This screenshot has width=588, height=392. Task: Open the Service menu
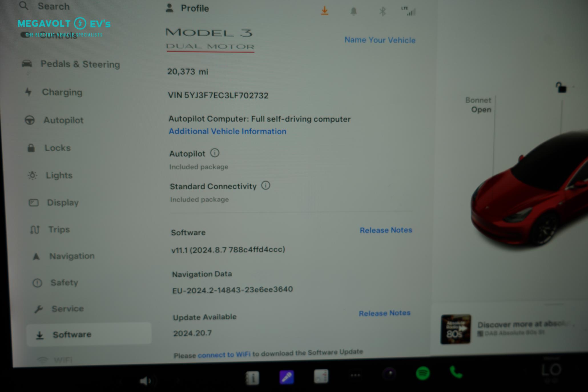(x=68, y=308)
